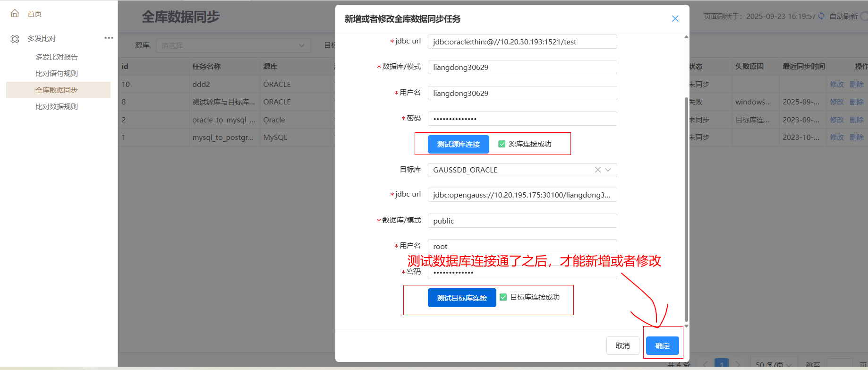Clear the 目标库 selection with the X icon
Screen dimensions: 868x370
click(x=597, y=170)
